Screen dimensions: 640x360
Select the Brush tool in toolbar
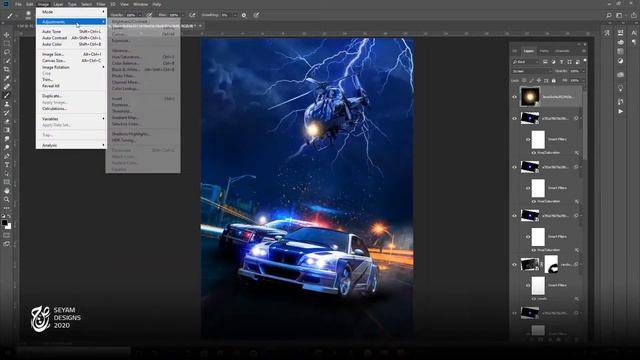click(7, 95)
